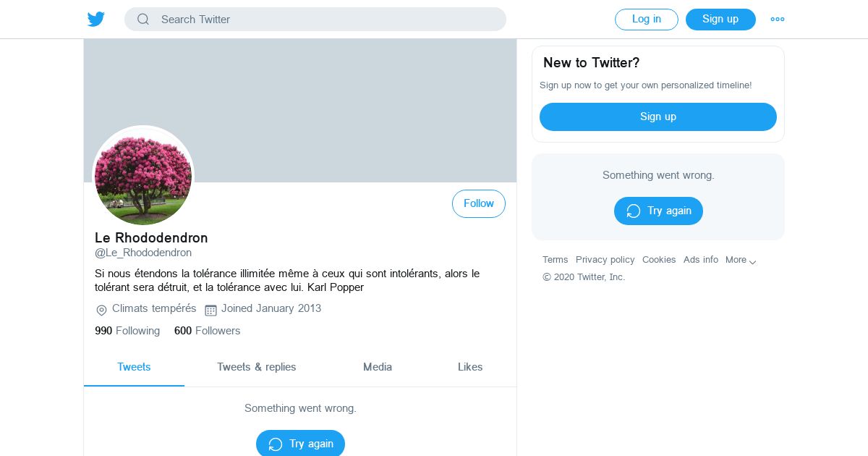Click the search magnifier icon
Viewport: 868px width, 456px height.
(143, 20)
